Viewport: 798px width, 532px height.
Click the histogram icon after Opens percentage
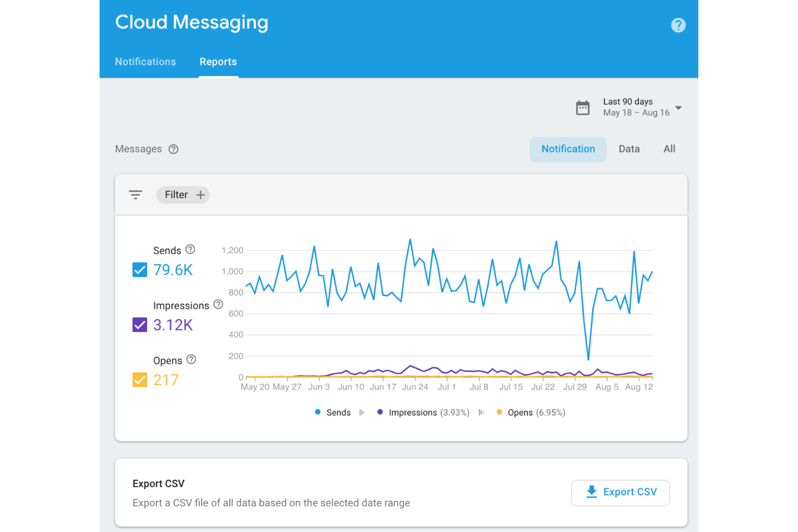pyautogui.click(x=481, y=412)
